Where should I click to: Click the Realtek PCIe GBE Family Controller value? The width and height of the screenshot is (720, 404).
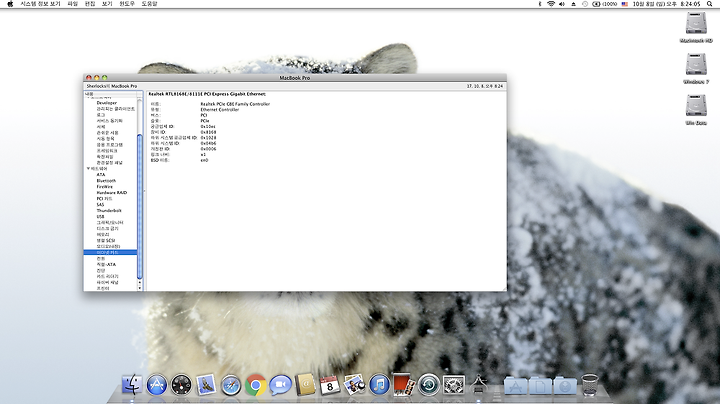[235, 104]
